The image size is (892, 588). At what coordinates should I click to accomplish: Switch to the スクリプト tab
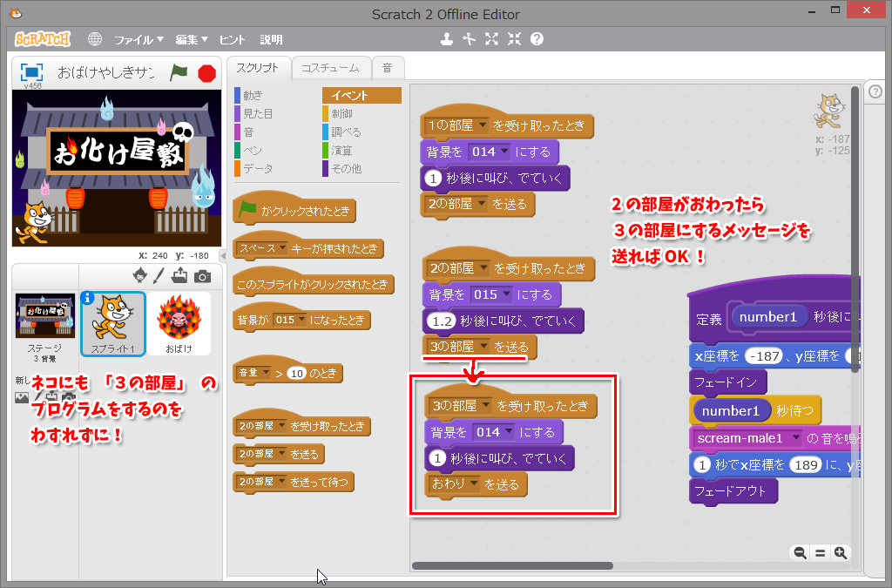tap(258, 68)
